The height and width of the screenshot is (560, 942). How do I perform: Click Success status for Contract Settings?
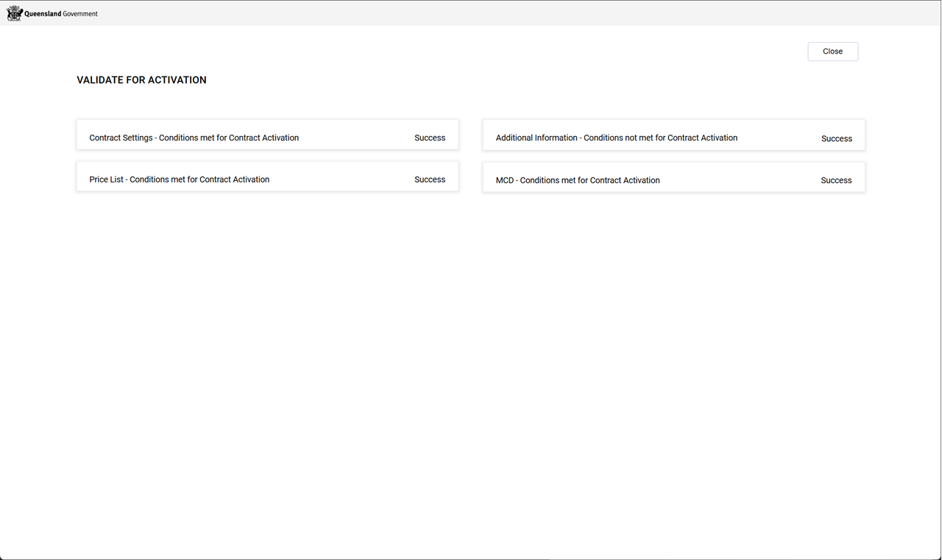430,138
